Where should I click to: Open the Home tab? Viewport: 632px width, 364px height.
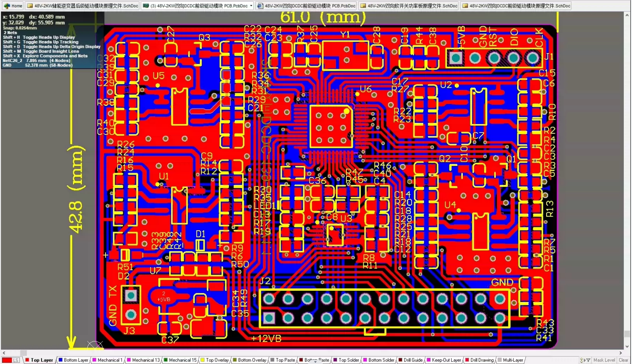tap(12, 6)
